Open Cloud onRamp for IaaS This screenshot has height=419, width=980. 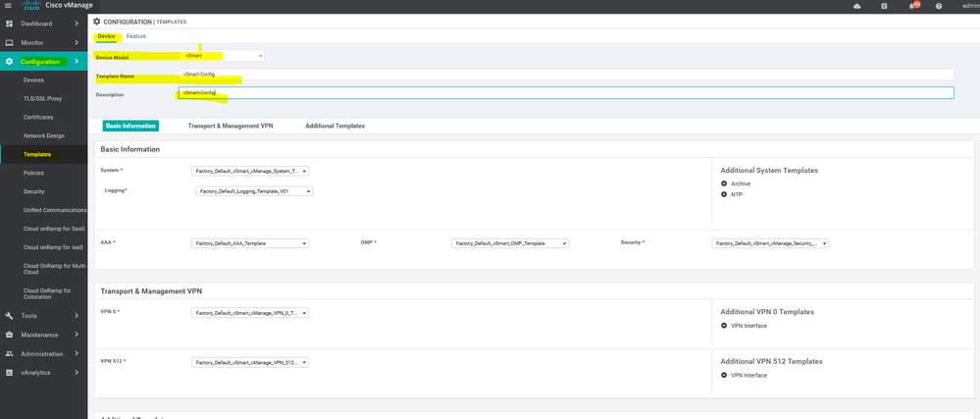pos(54,247)
